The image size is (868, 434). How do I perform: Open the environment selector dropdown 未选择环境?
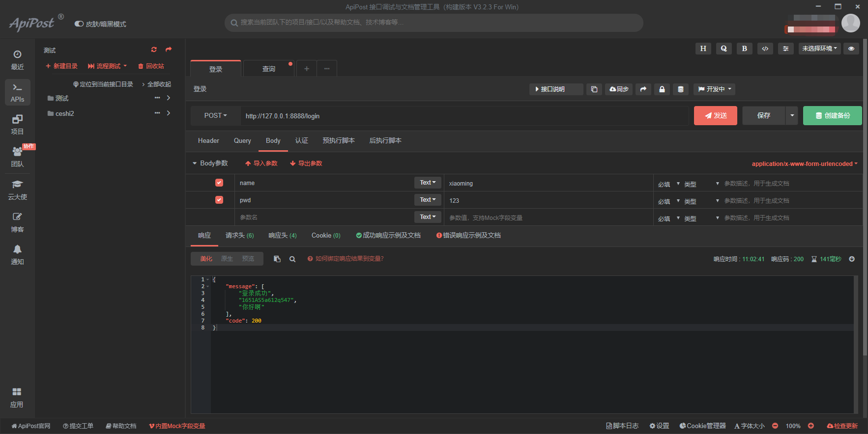coord(819,49)
